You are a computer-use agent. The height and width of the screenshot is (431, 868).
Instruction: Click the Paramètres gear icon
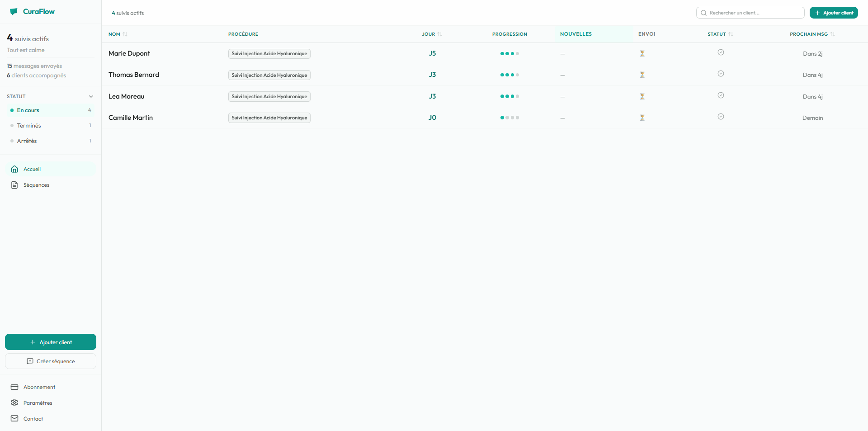point(15,403)
